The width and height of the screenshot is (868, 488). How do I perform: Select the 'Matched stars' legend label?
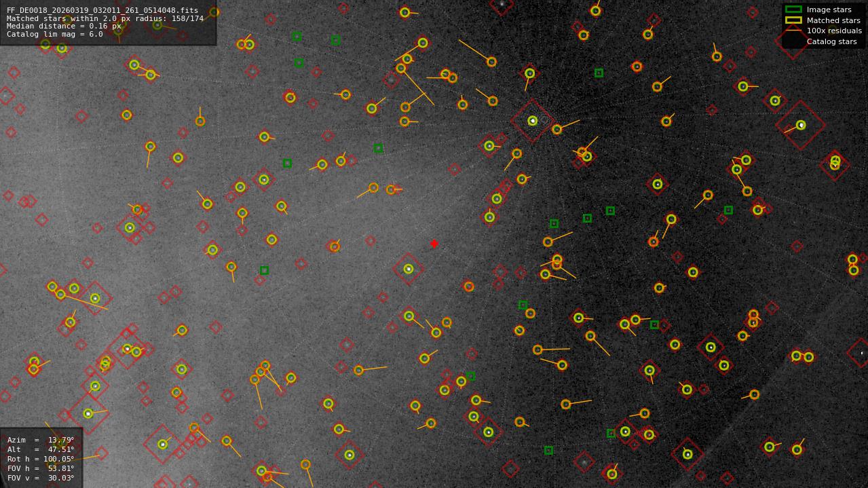833,20
